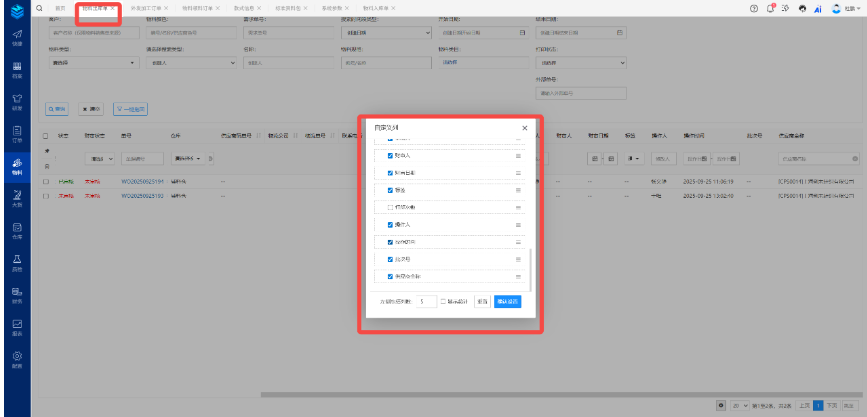Click the cancel button in dialog footer
This screenshot has width=867, height=417.
pyautogui.click(x=482, y=301)
